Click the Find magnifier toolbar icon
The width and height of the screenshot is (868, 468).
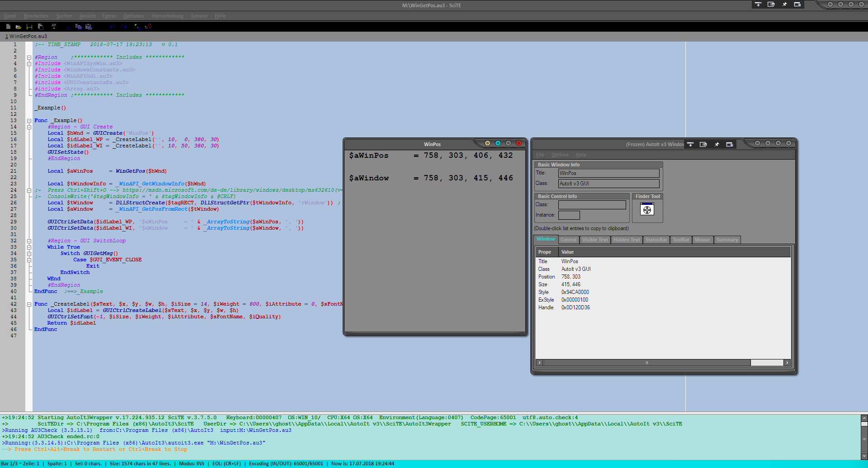137,27
